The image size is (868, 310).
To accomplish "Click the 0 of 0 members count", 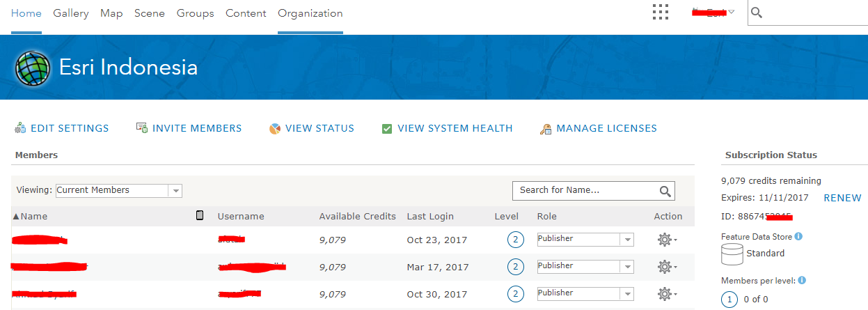I will point(757,300).
